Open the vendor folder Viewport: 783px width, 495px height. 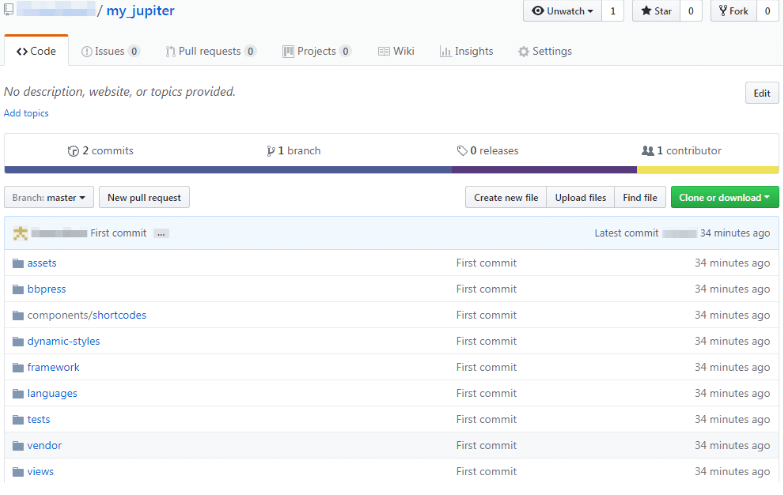coord(44,446)
